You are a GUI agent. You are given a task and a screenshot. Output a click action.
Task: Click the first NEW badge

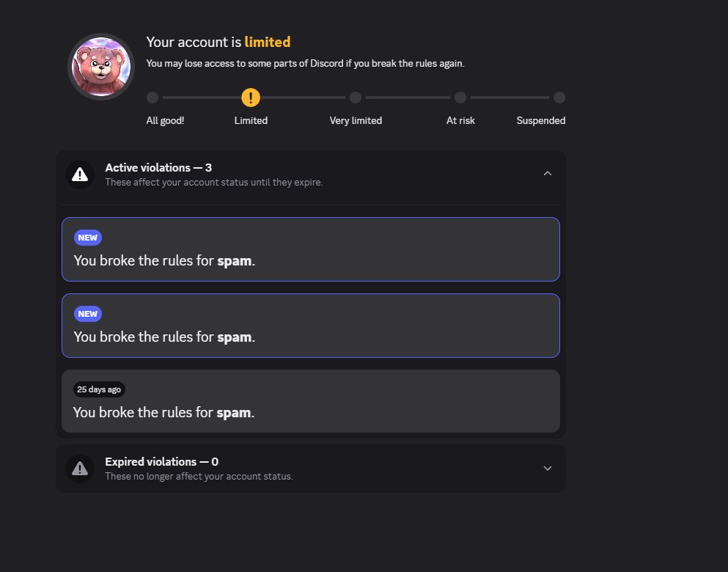click(88, 238)
